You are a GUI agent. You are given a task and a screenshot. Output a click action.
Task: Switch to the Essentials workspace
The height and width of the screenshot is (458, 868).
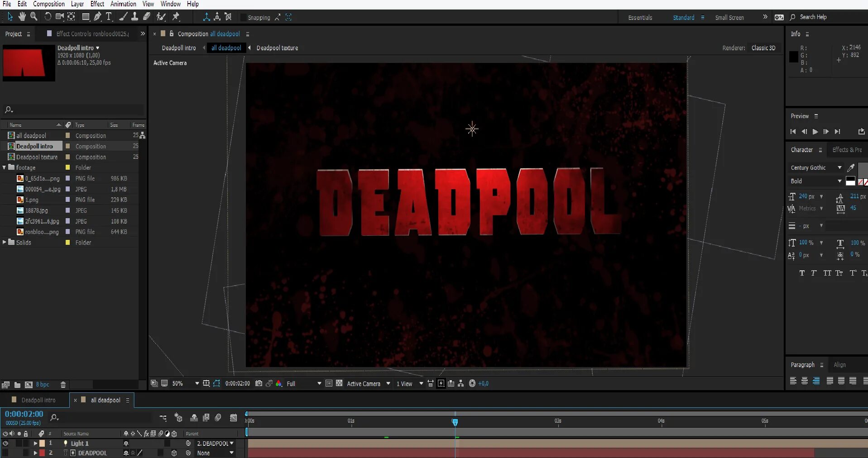[x=640, y=18]
